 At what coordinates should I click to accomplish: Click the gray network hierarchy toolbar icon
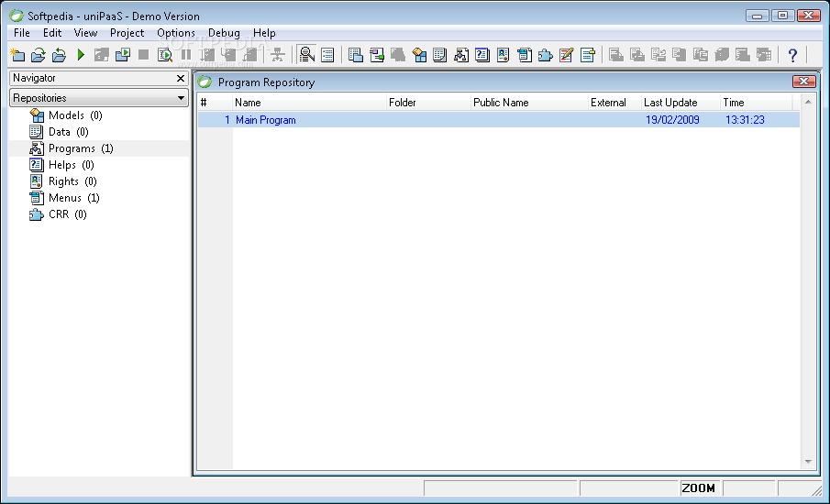click(277, 54)
